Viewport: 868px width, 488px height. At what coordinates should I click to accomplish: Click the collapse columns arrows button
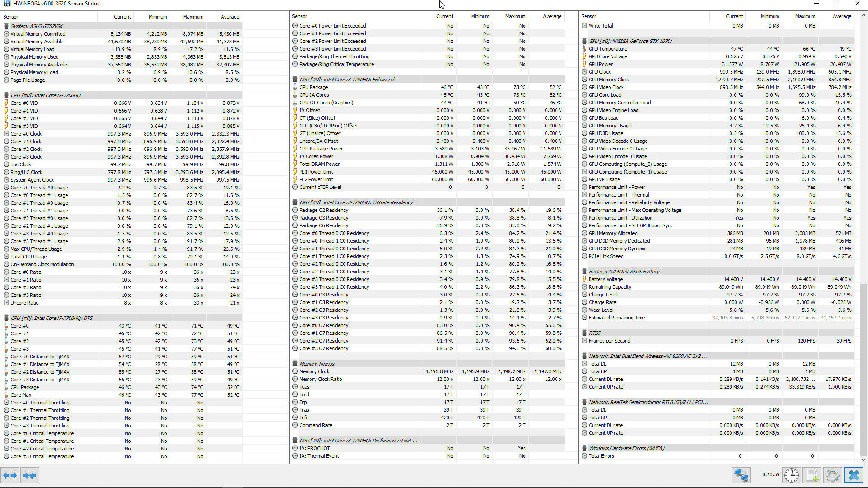tap(29, 475)
